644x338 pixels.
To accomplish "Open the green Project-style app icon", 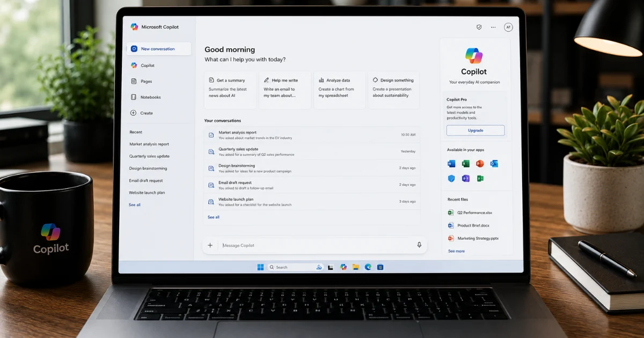I will tap(480, 178).
